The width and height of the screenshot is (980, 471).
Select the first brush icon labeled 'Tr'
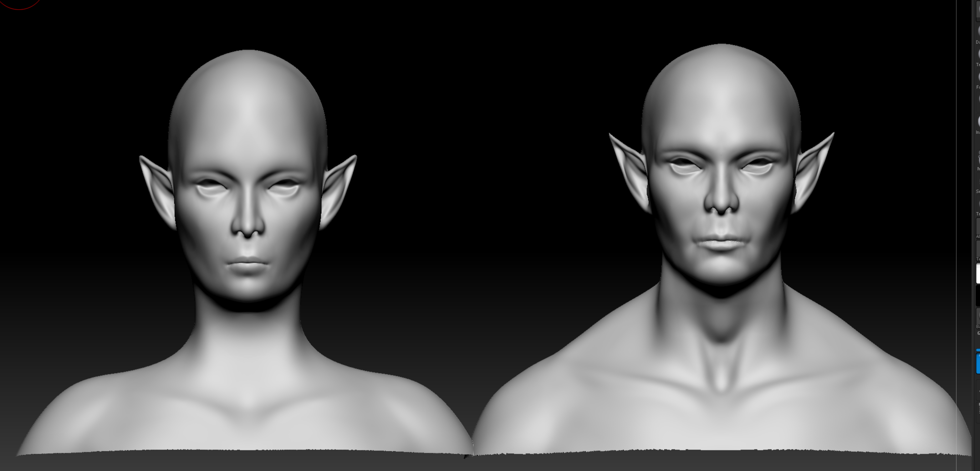tap(978, 54)
